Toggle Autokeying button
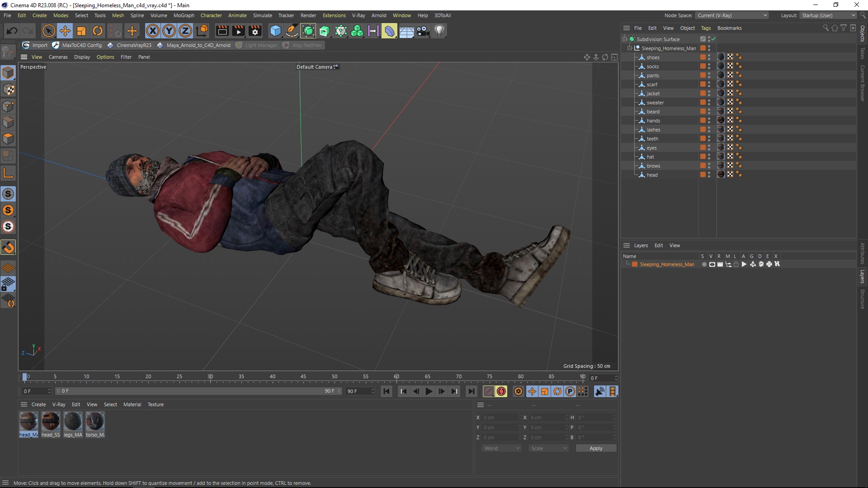Viewport: 868px width, 488px height. pos(501,391)
